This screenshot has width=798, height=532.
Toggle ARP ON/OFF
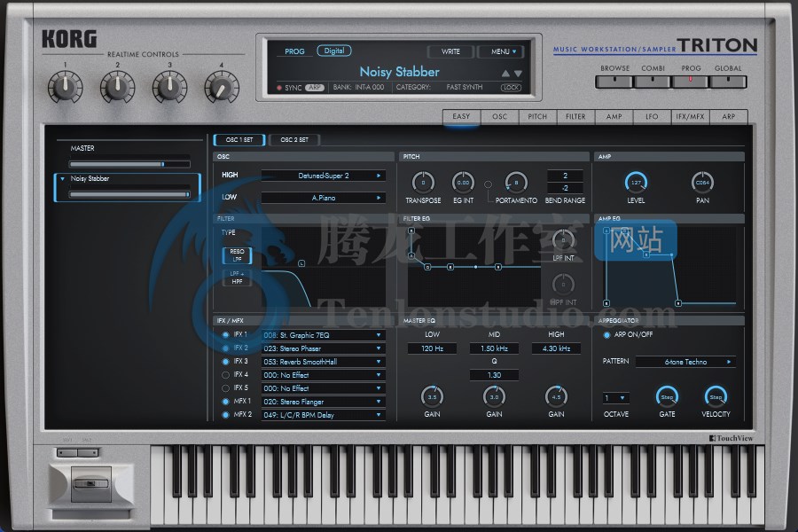pos(606,335)
